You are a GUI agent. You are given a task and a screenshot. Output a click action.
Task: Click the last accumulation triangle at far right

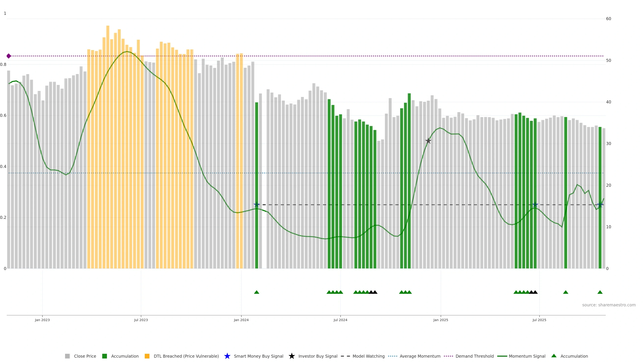[x=600, y=292]
